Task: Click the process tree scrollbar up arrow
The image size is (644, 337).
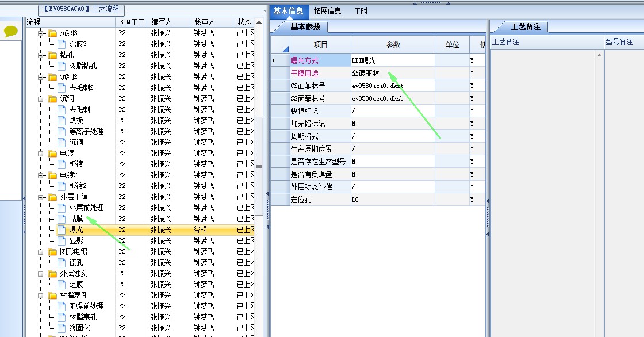Action: click(x=259, y=22)
